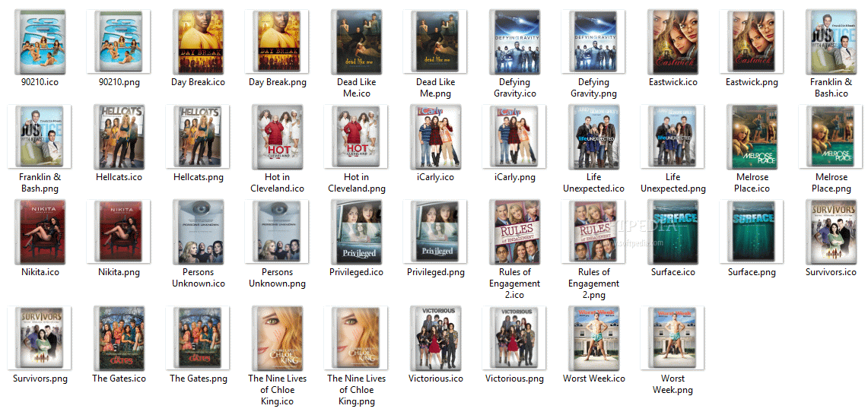
Task: Select the Hellcats.ico icon
Action: point(119,137)
